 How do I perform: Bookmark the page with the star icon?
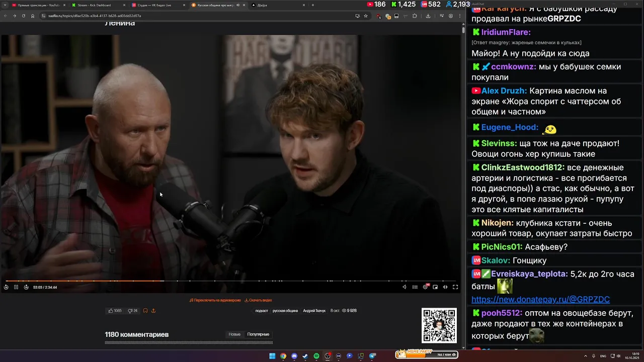tap(366, 16)
